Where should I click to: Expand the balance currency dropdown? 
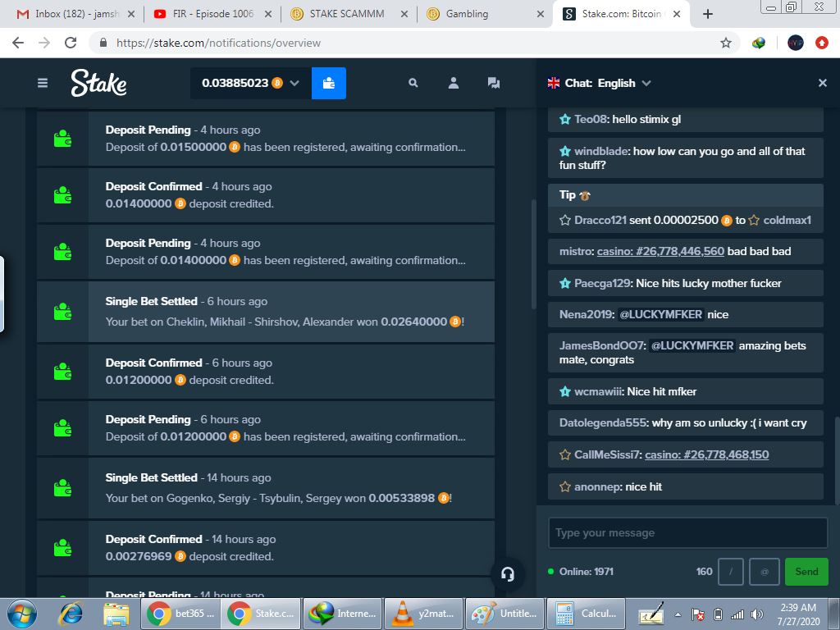[x=294, y=83]
